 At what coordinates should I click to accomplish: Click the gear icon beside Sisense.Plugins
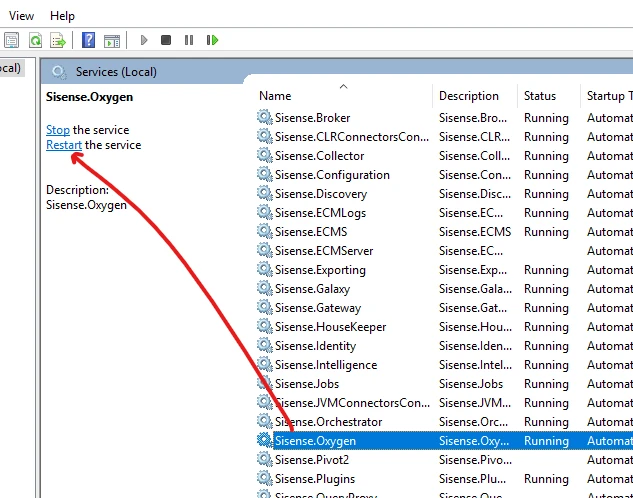[264, 477]
